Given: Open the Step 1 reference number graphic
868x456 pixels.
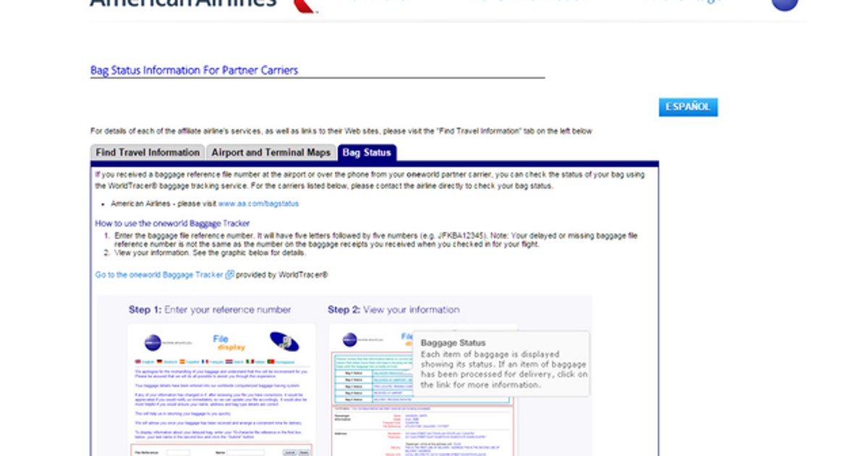Looking at the screenshot, I should [221, 389].
